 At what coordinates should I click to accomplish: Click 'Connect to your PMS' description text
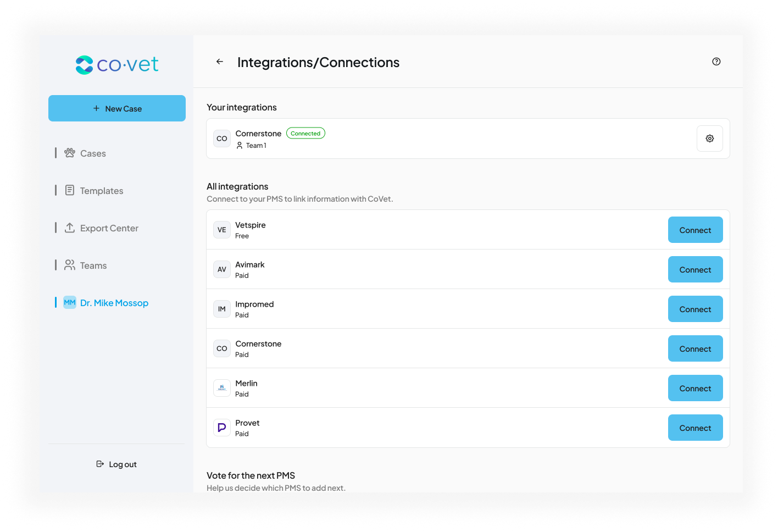coord(300,199)
